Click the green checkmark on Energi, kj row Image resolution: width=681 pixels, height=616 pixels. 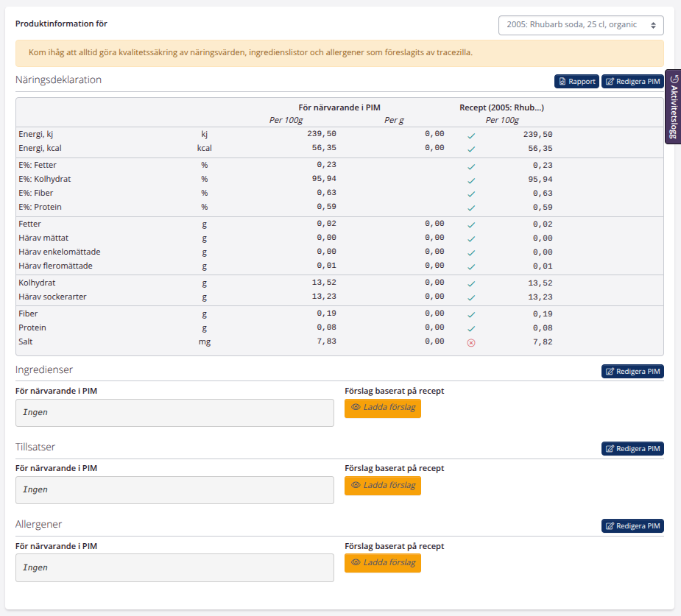click(x=471, y=135)
